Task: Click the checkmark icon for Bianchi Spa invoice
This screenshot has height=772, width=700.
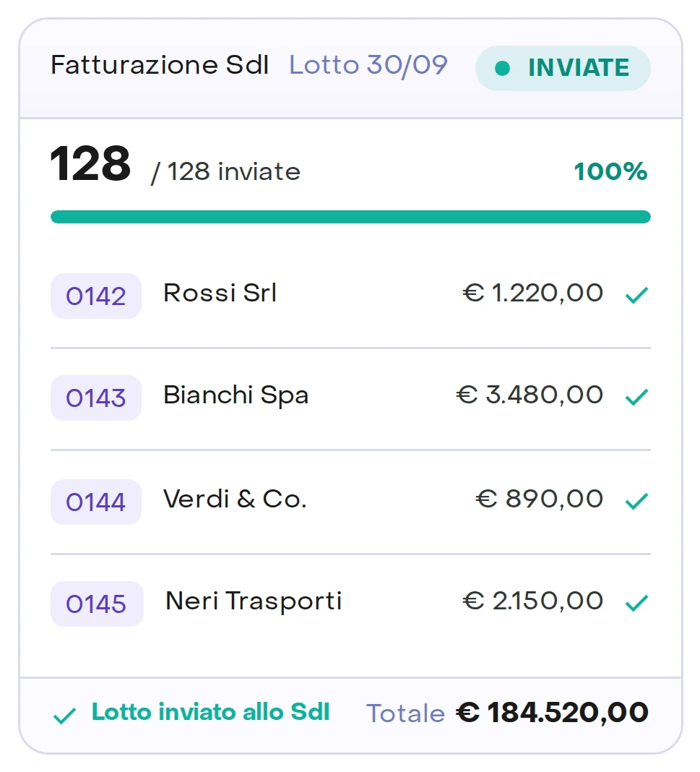Action: click(x=636, y=397)
